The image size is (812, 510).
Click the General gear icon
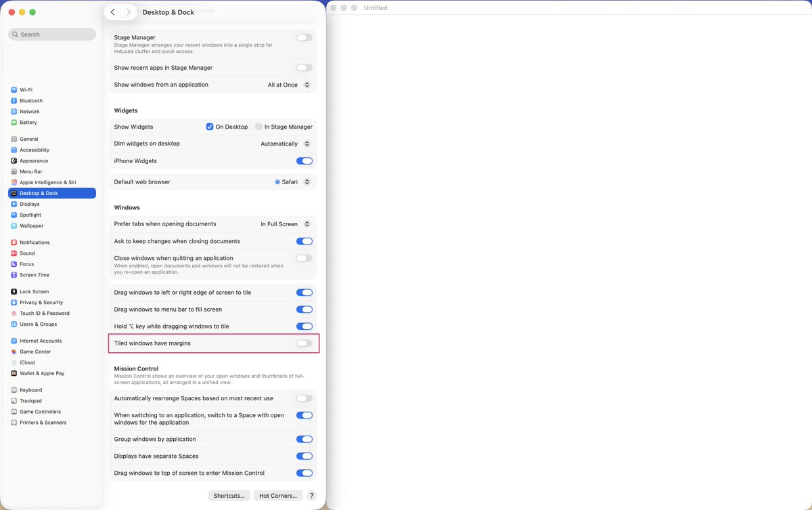[14, 139]
